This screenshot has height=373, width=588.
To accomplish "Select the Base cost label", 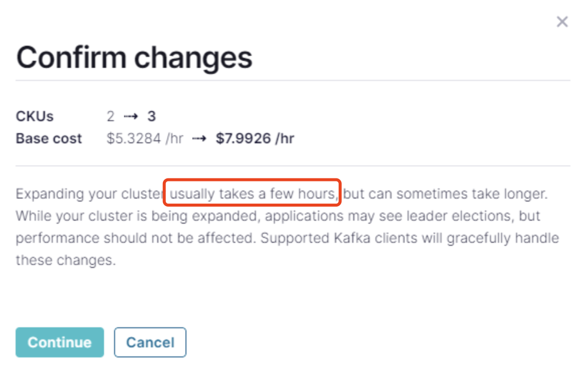I will pyautogui.click(x=49, y=139).
